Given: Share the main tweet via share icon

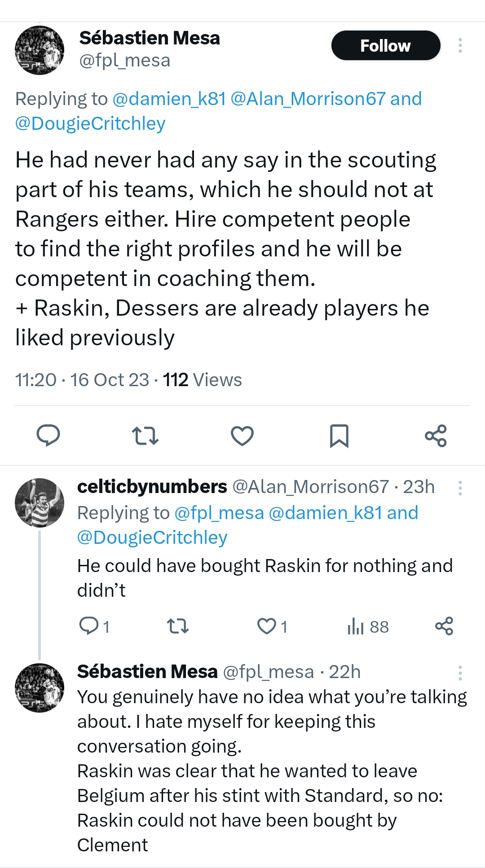Looking at the screenshot, I should [436, 436].
